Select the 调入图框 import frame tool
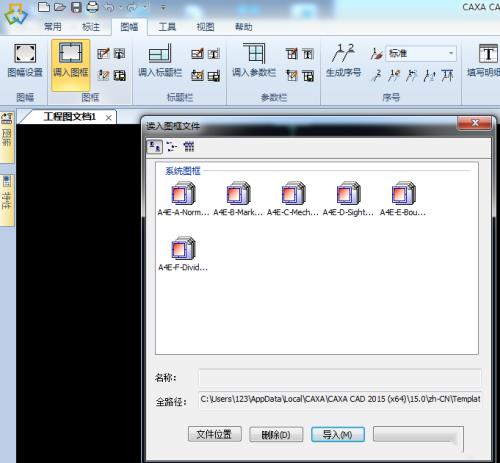 point(71,61)
